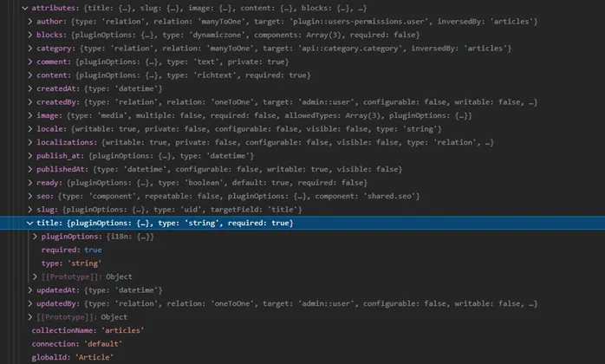Expand the image media attribute
The width and height of the screenshot is (605, 364).
(30, 115)
